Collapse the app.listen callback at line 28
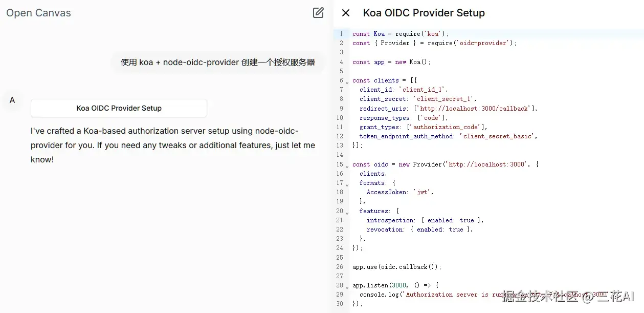This screenshot has width=644, height=313. click(x=347, y=287)
